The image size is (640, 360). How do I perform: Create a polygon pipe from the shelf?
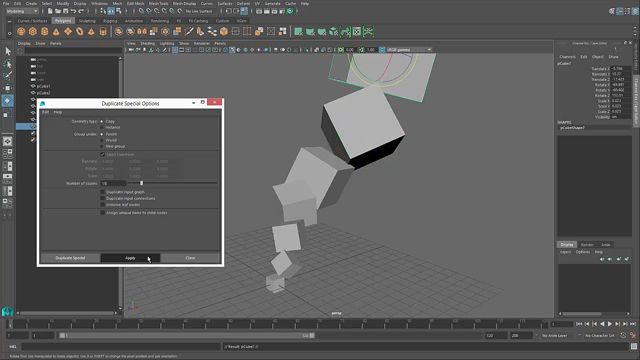tap(103, 31)
